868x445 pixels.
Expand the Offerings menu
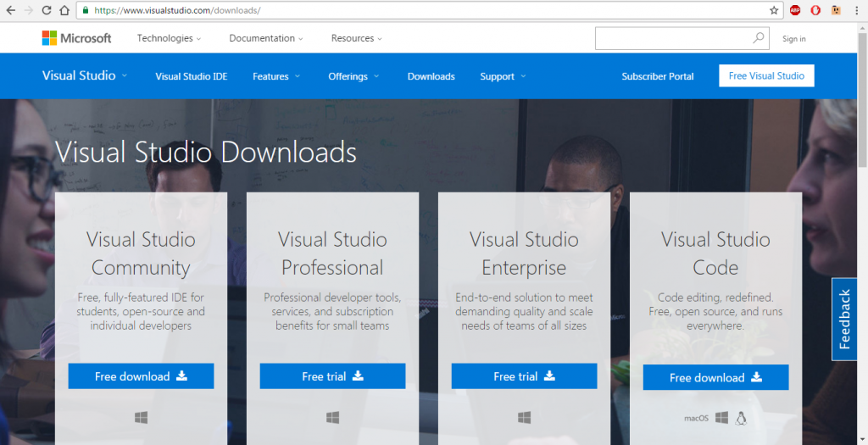[x=353, y=76]
